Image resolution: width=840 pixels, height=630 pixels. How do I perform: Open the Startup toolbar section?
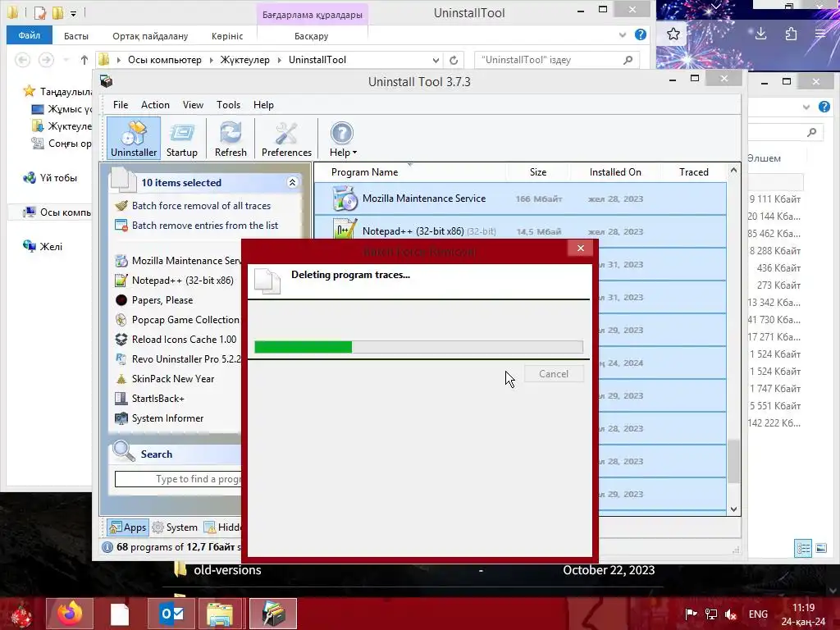click(x=182, y=138)
